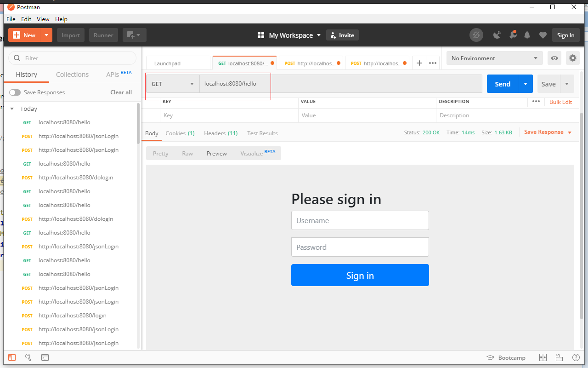The image size is (588, 368).
Task: Click the Bulk Edit link
Action: (x=560, y=102)
